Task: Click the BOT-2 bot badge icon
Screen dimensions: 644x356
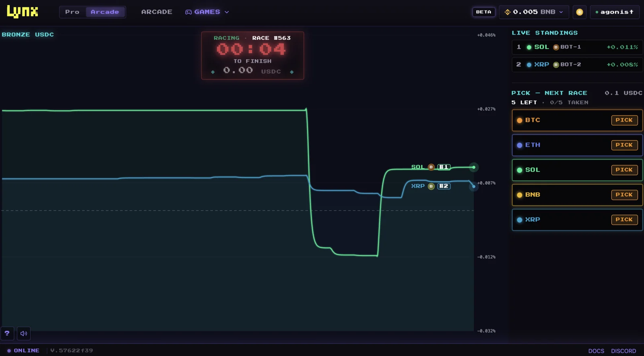Action: coord(556,64)
